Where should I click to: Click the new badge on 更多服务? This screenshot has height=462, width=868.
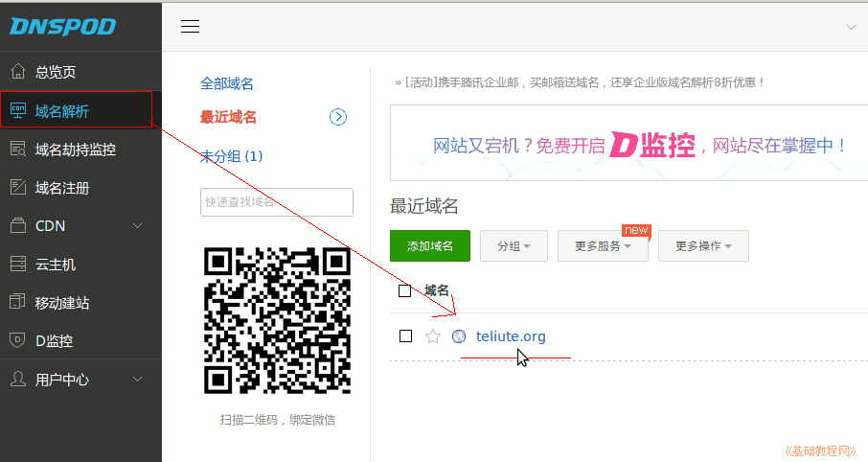tap(636, 230)
